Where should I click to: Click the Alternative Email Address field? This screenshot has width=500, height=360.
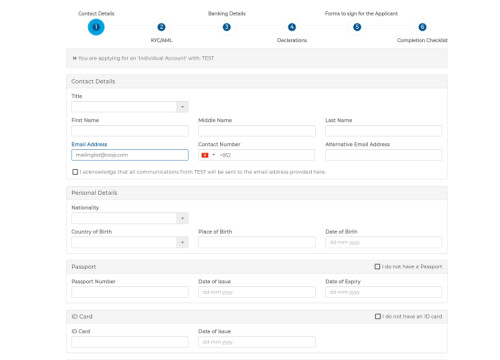[x=384, y=155]
